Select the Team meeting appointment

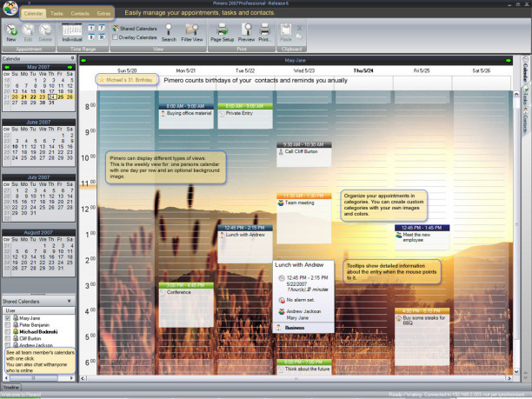pyautogui.click(x=304, y=218)
